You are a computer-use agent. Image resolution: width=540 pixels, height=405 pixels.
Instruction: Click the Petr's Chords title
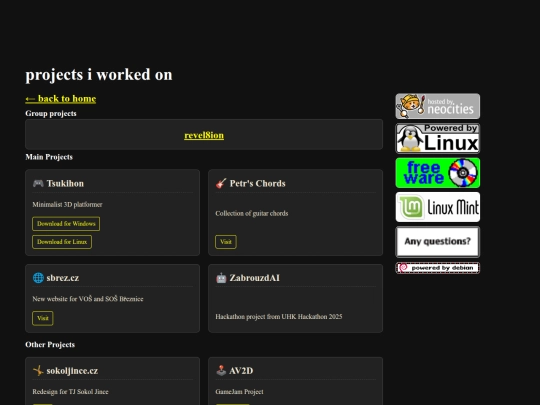(x=258, y=184)
